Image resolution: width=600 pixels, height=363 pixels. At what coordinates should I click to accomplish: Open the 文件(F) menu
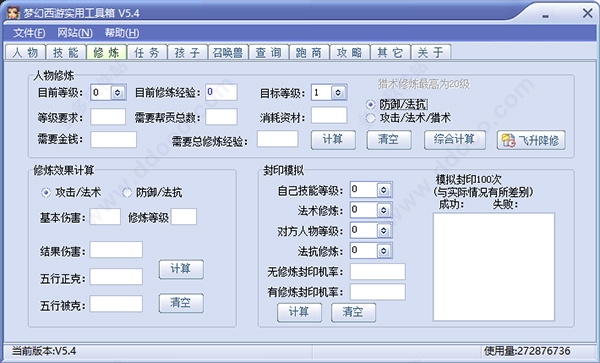29,33
